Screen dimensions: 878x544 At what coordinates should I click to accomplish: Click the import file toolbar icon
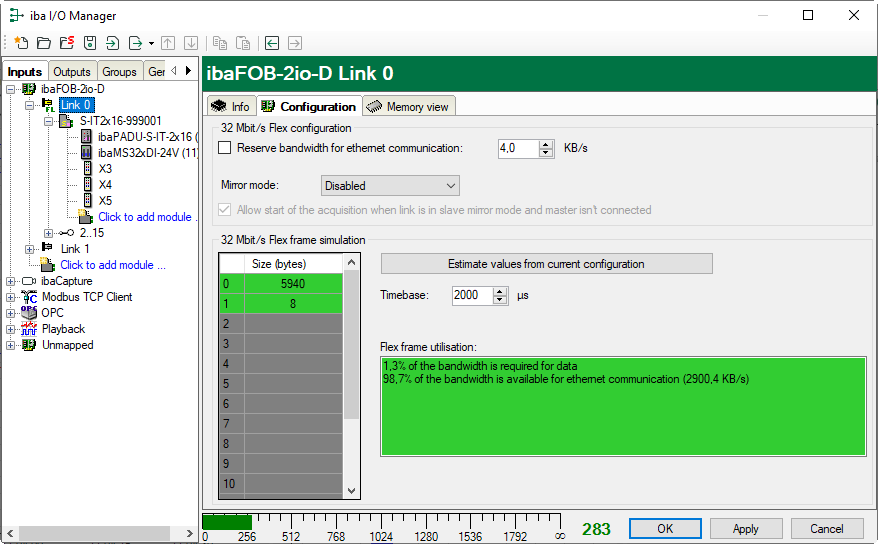112,43
